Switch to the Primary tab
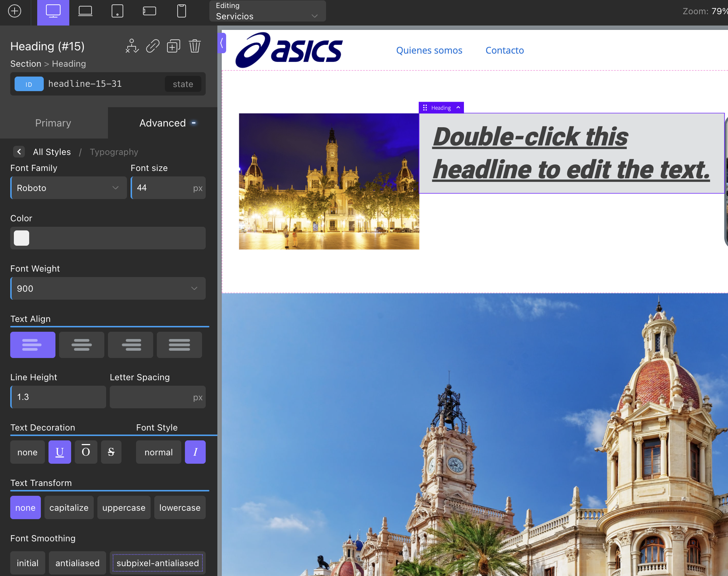The height and width of the screenshot is (576, 728). [53, 123]
